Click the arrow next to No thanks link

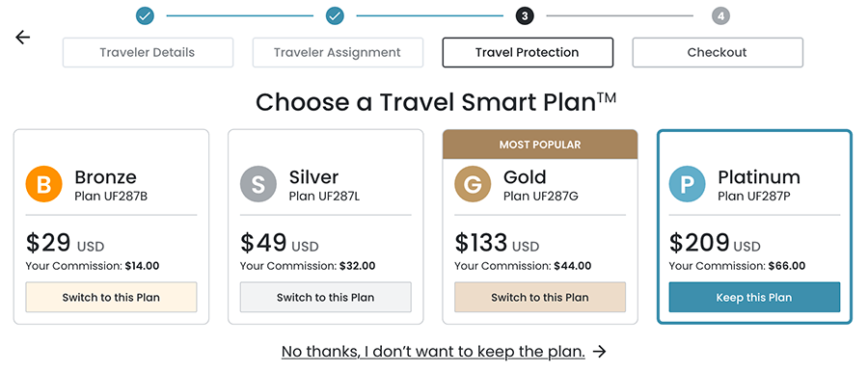600,352
